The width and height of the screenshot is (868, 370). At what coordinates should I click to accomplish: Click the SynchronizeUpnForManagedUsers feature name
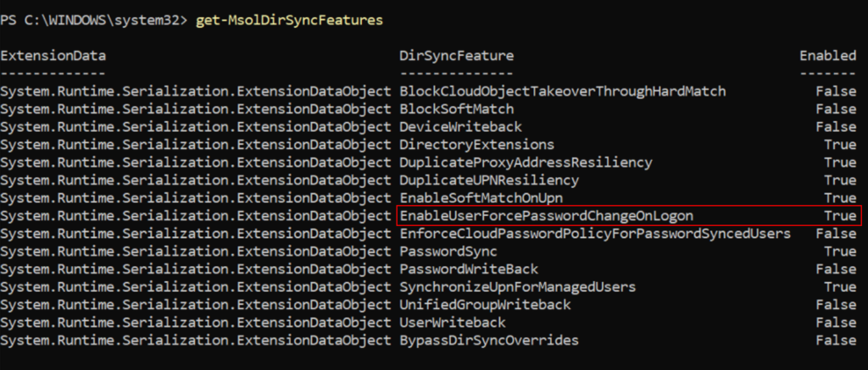click(x=517, y=287)
